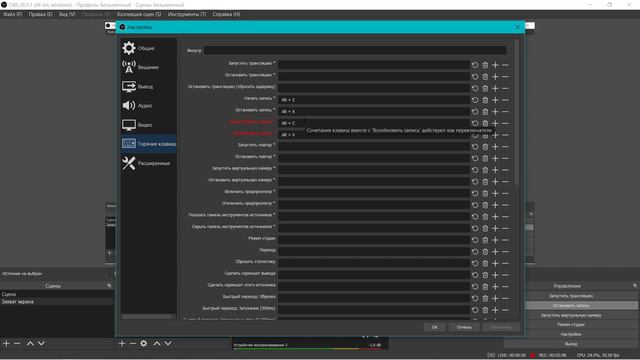The height and width of the screenshot is (360, 640).
Task: Click the Выход button in main window
Action: tap(571, 344)
